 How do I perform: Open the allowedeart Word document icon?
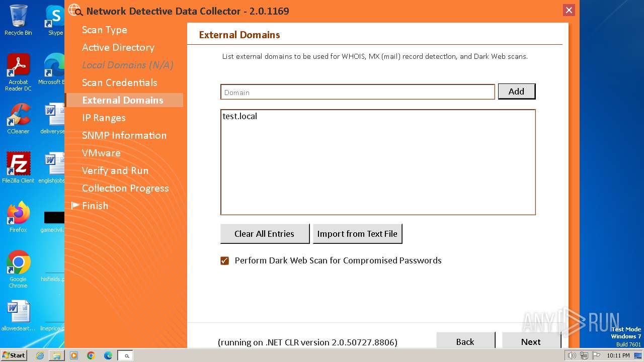[18, 316]
